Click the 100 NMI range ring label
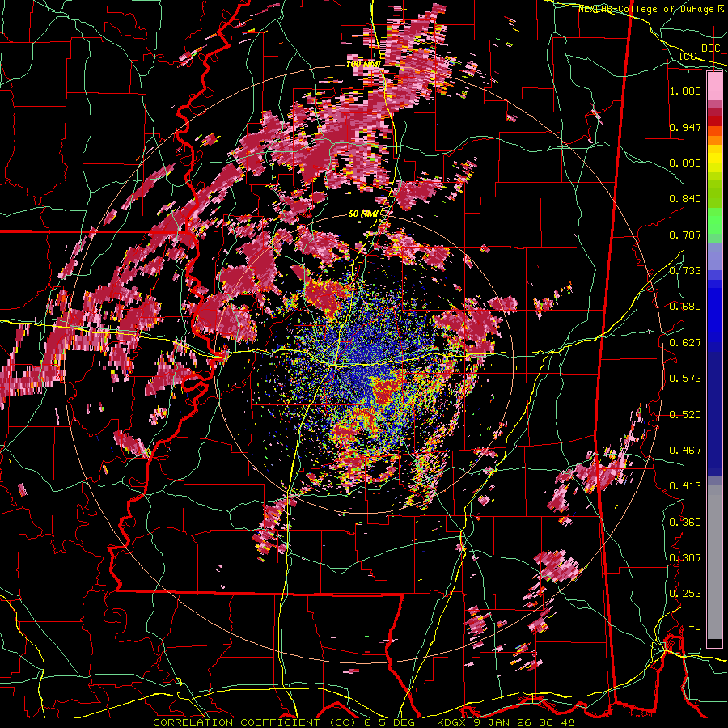The image size is (728, 728). [x=364, y=64]
